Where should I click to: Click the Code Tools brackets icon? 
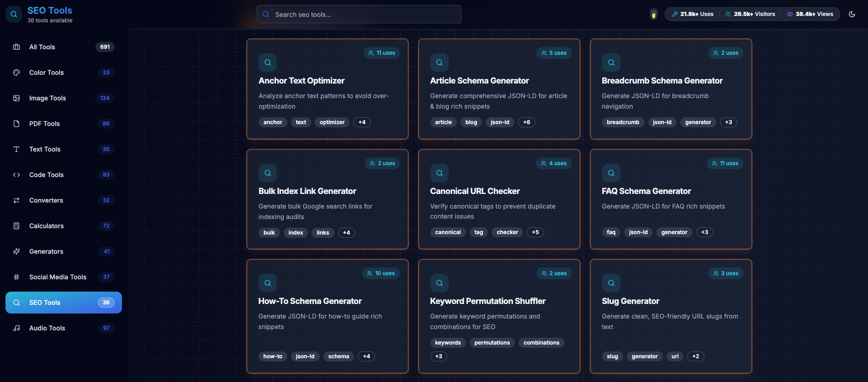point(16,175)
